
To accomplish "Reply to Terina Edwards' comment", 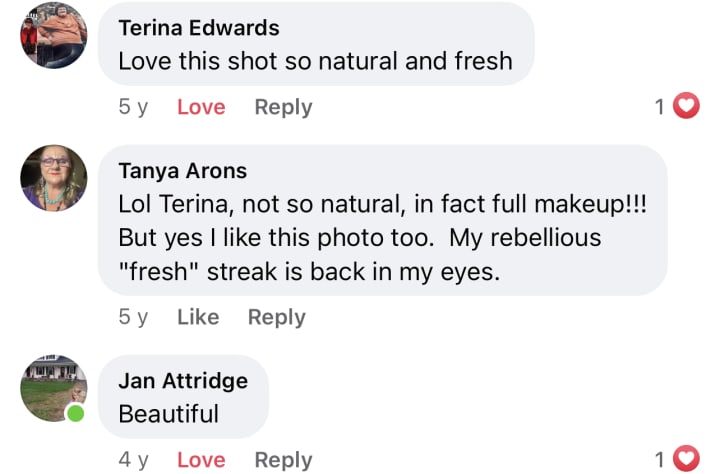I will point(283,107).
